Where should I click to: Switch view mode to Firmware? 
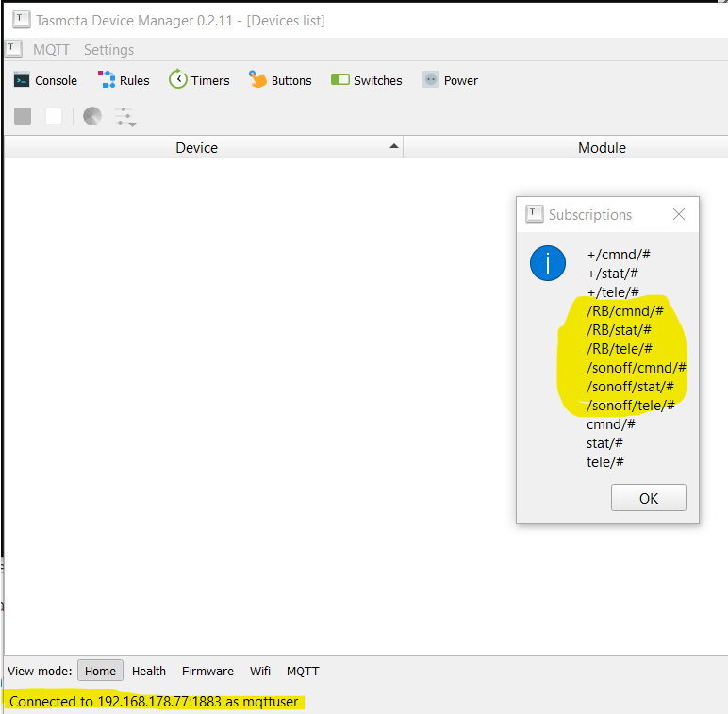click(207, 671)
